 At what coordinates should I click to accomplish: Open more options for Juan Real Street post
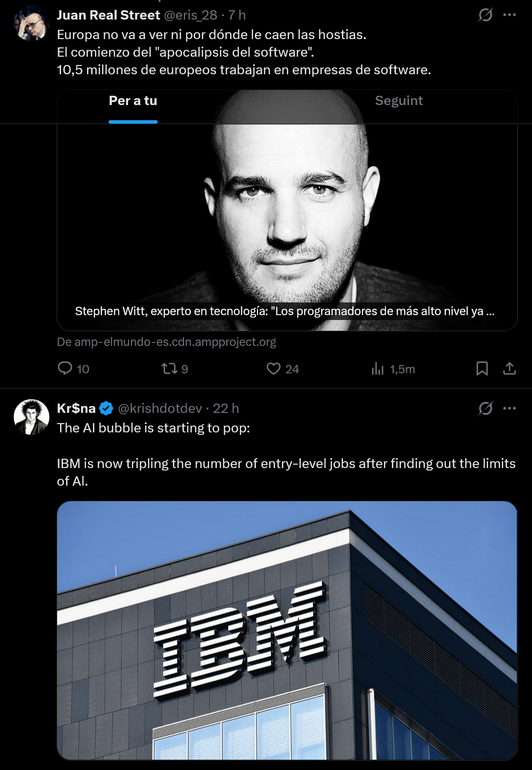510,15
